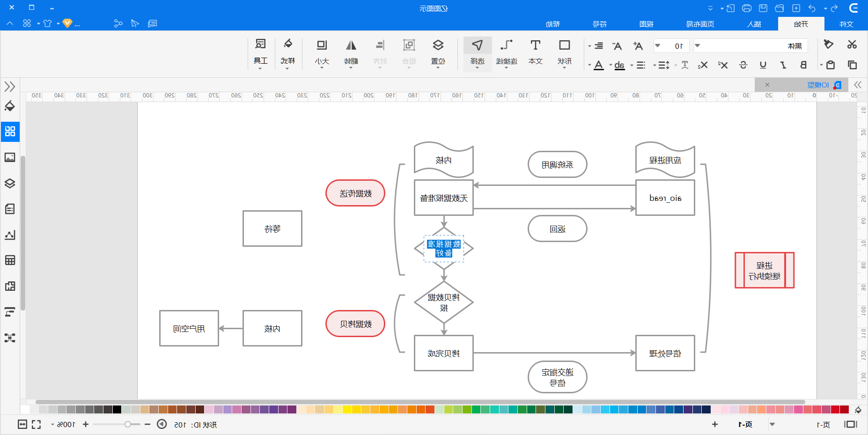Click the Save floppy disk icon
Image resolution: width=868 pixels, height=435 pixels.
pos(763,8)
